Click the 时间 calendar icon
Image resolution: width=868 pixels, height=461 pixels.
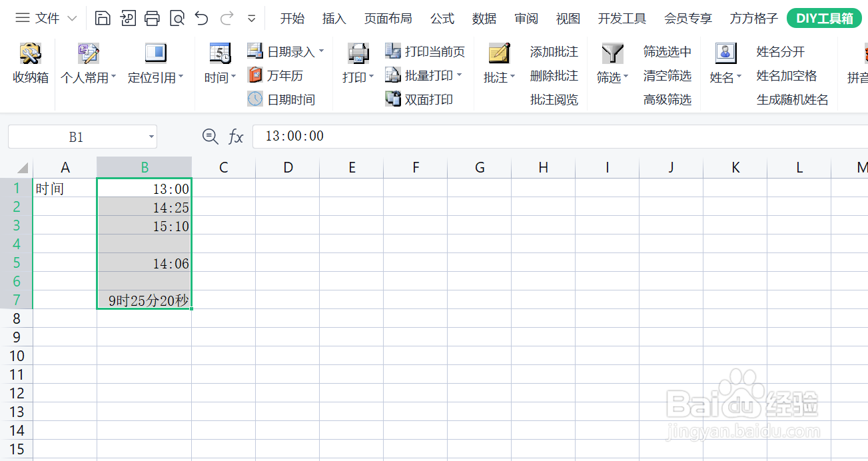pyautogui.click(x=220, y=53)
